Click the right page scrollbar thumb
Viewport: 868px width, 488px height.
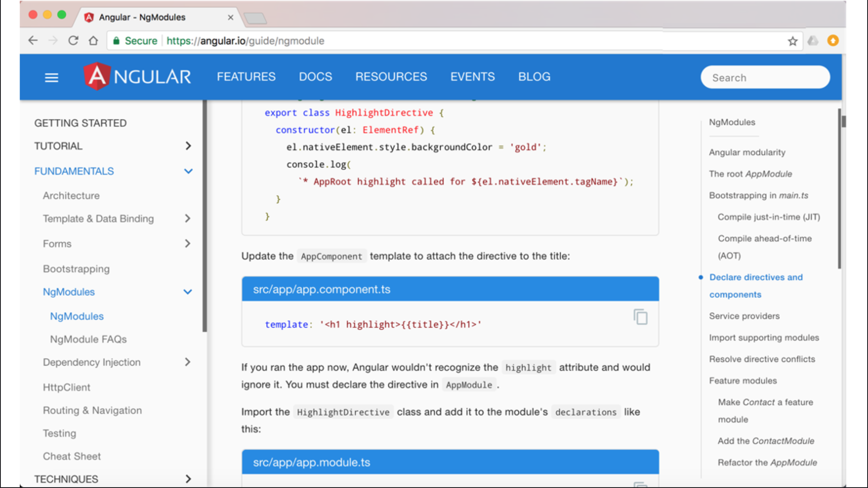844,121
